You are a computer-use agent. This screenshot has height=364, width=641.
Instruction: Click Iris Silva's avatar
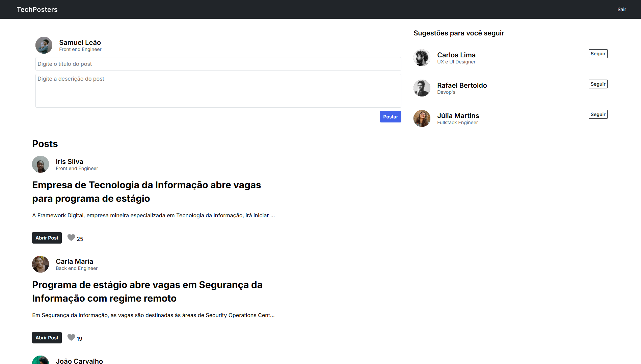pyautogui.click(x=41, y=164)
